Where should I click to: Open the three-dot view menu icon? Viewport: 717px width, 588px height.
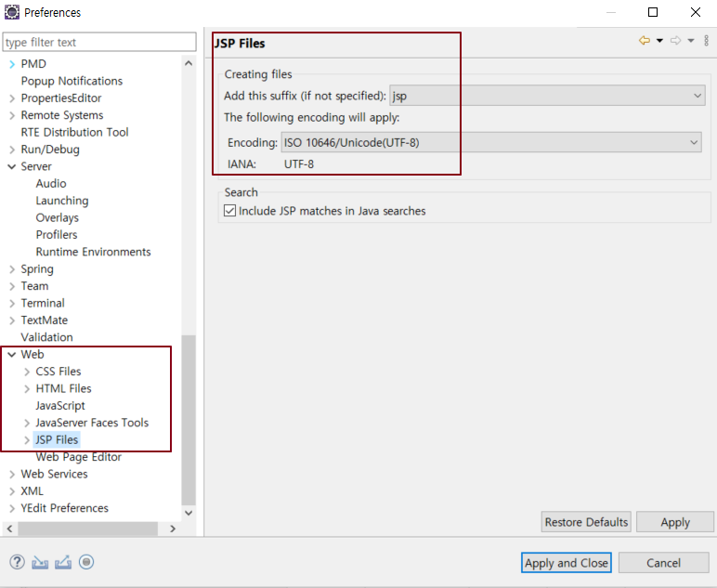coord(707,41)
